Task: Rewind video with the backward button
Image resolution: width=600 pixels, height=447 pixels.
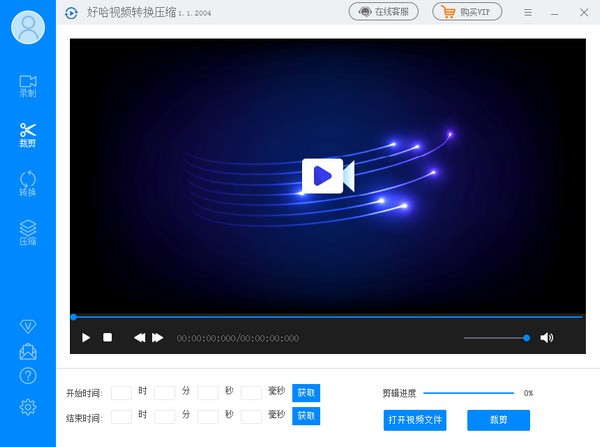Action: tap(140, 338)
